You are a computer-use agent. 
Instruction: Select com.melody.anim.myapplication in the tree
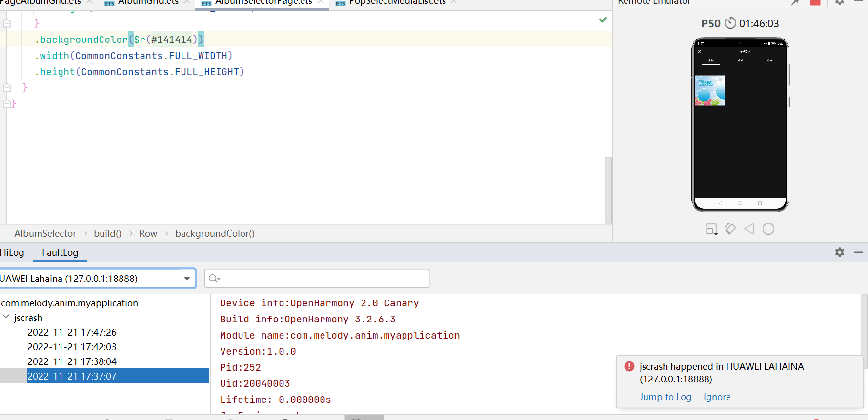[x=69, y=303]
